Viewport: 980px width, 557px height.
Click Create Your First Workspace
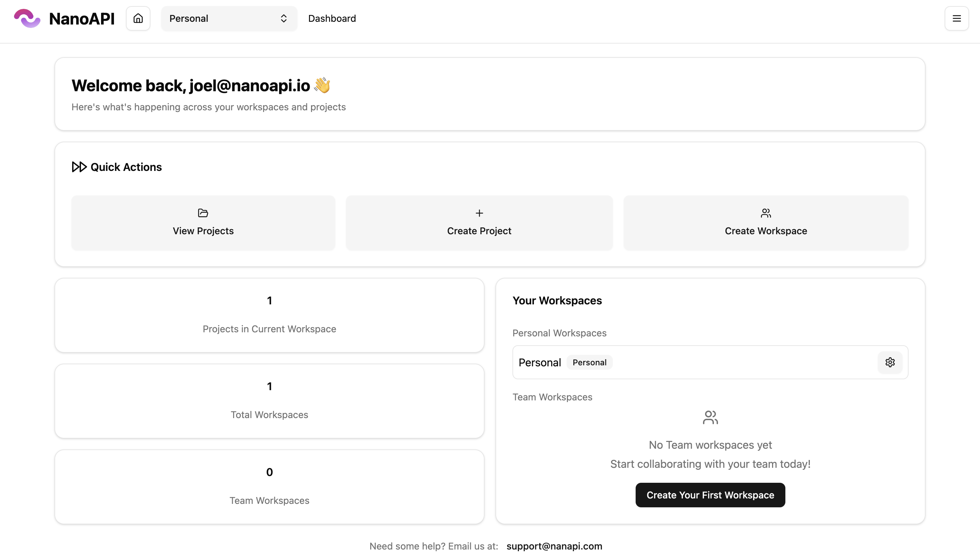click(x=710, y=495)
